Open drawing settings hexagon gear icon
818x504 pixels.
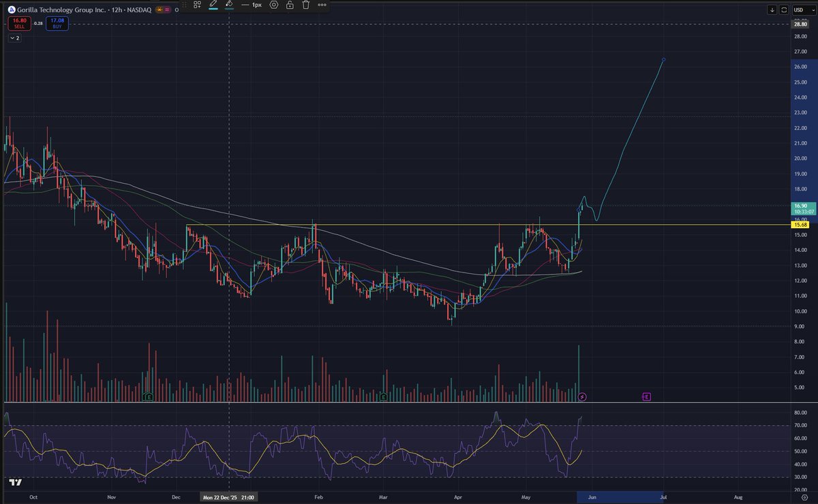click(x=273, y=4)
